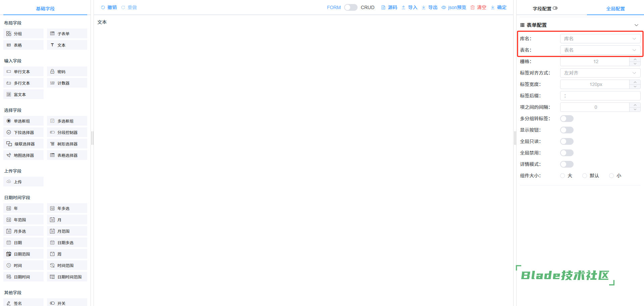Enable the 全局只读 switch

pos(567,141)
